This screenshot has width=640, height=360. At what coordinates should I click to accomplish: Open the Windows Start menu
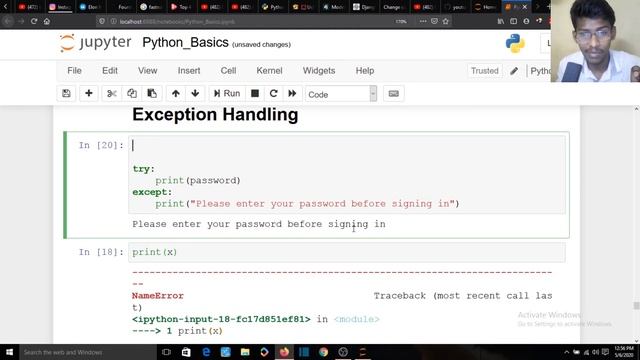click(x=9, y=352)
